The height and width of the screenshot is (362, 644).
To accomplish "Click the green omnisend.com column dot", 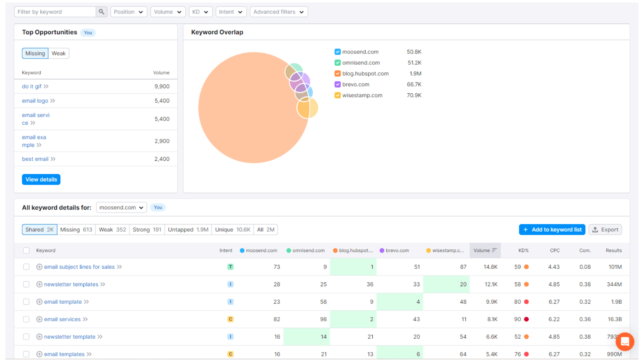I will [289, 251].
